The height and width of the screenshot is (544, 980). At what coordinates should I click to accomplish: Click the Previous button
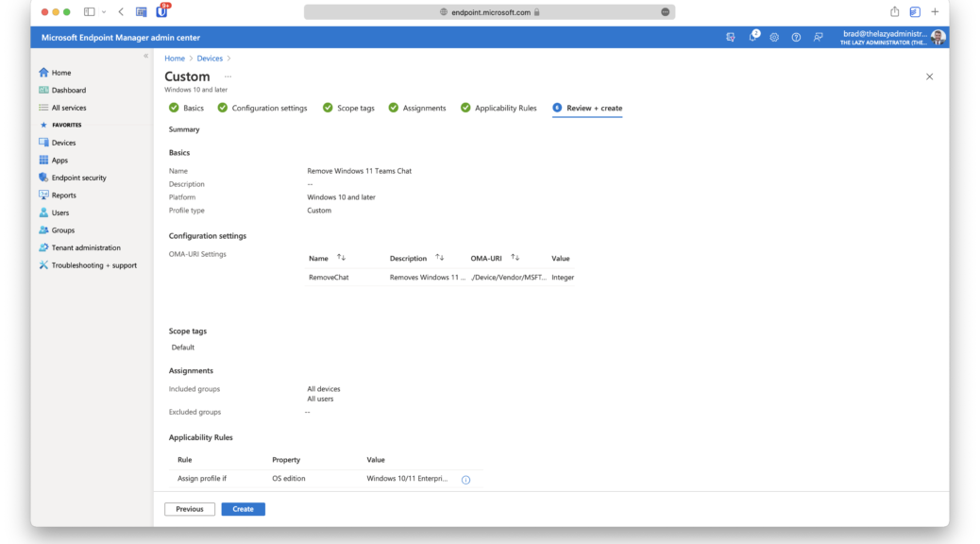[190, 509]
